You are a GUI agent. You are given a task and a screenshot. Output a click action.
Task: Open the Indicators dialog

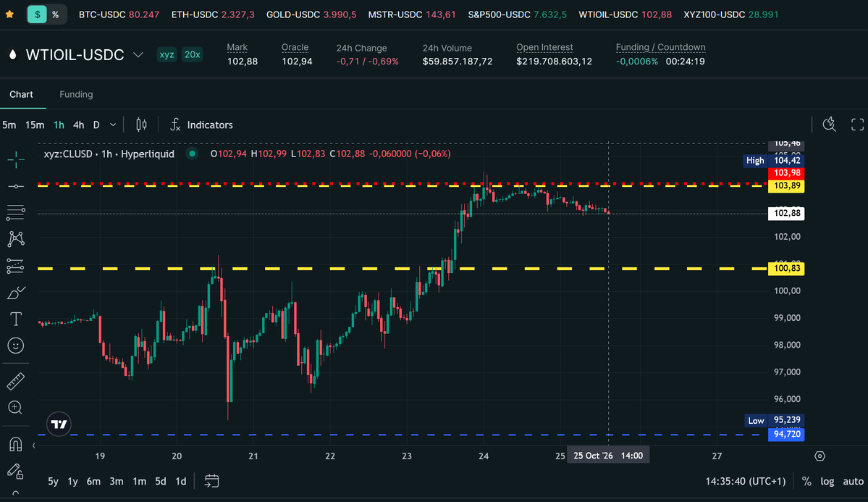[201, 125]
